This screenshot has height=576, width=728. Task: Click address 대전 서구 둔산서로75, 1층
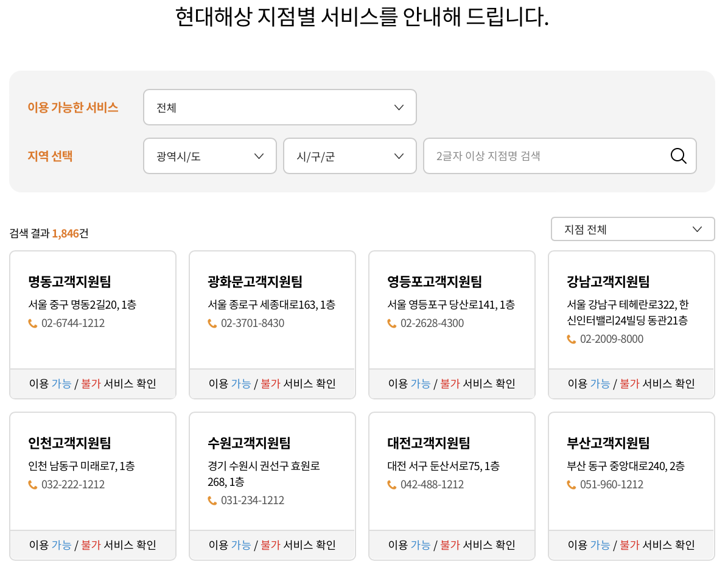tap(443, 466)
